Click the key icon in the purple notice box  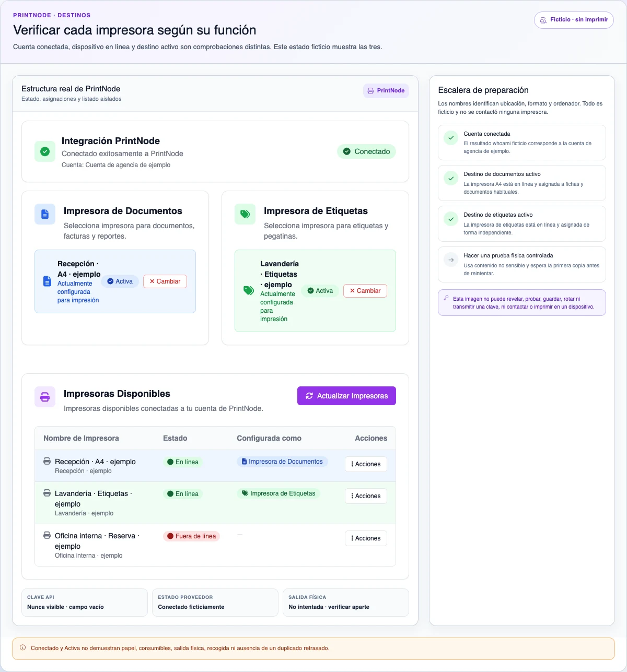point(446,298)
